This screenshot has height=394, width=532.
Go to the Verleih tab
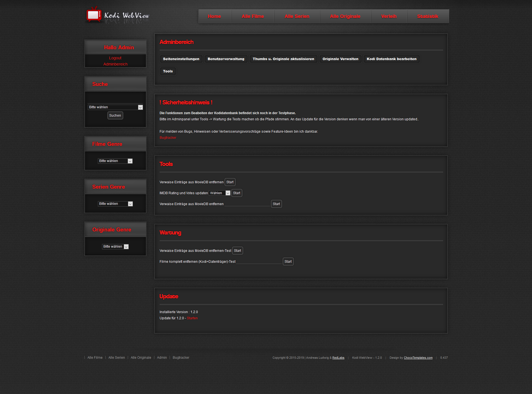point(389,16)
